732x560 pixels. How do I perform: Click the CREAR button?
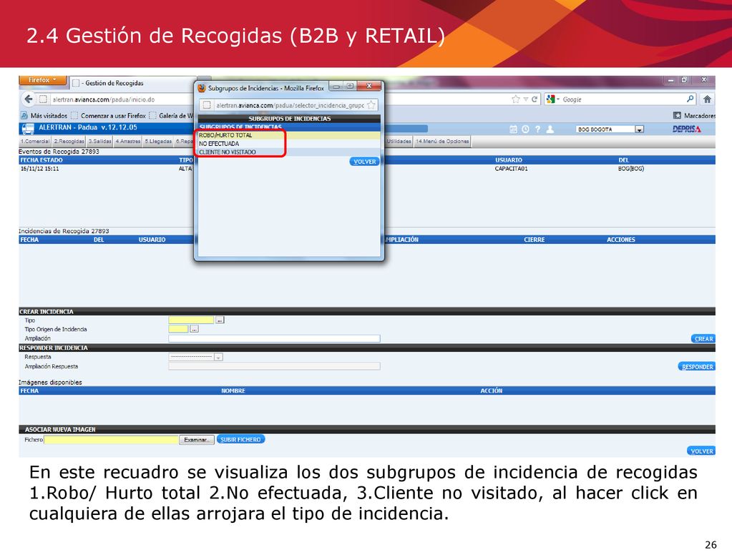703,339
